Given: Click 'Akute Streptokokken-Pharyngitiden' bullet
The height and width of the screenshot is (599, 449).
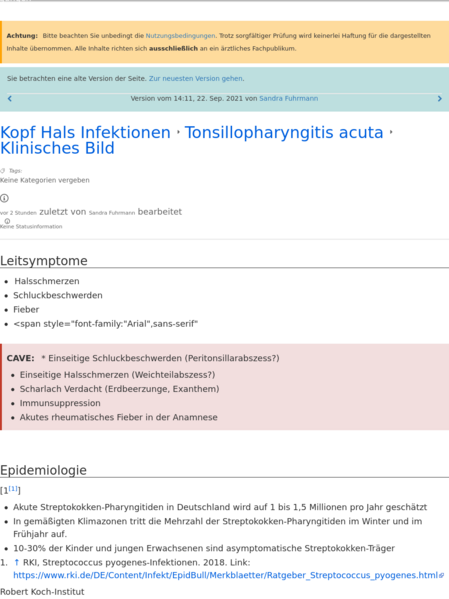Looking at the screenshot, I should pyautogui.click(x=220, y=507).
